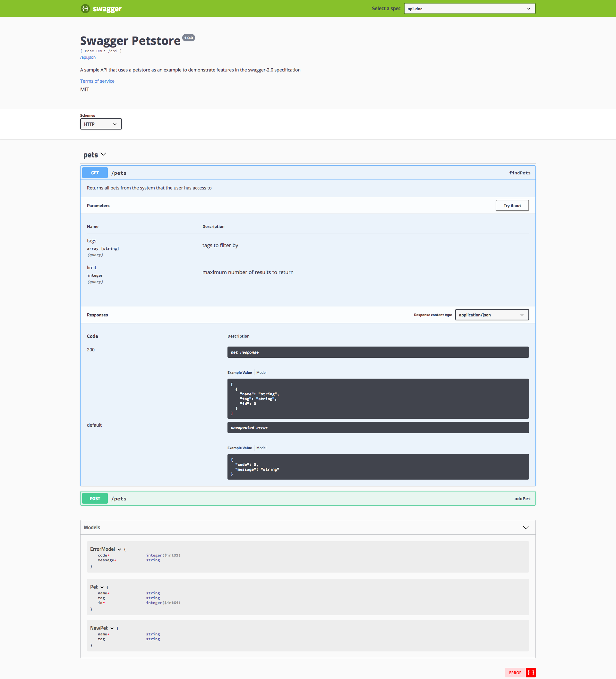Select Example Value tab for 200 response
616x679 pixels.
[x=239, y=373]
